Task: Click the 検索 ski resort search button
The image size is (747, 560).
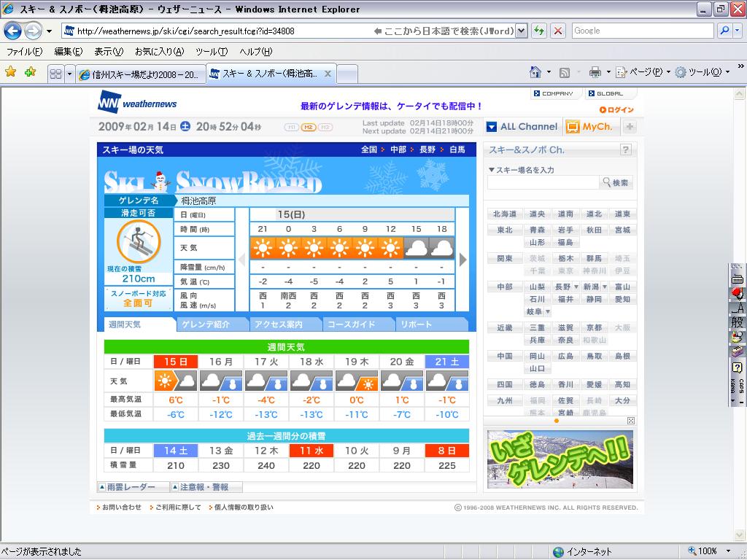Action: 616,182
